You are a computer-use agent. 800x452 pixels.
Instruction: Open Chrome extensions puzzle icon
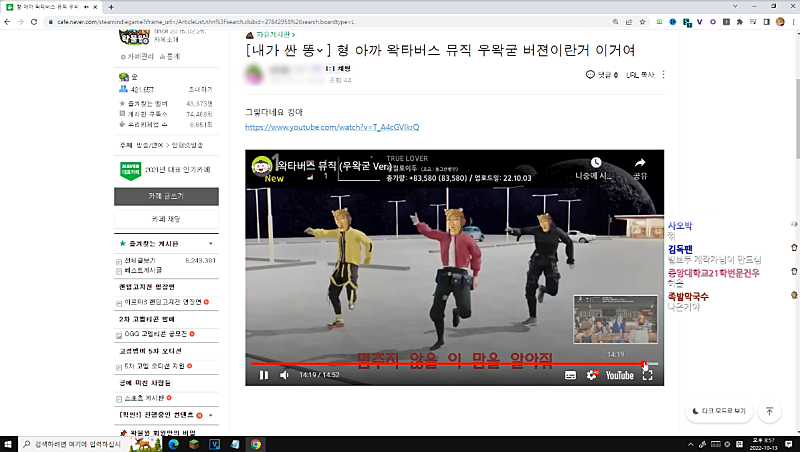click(x=739, y=22)
